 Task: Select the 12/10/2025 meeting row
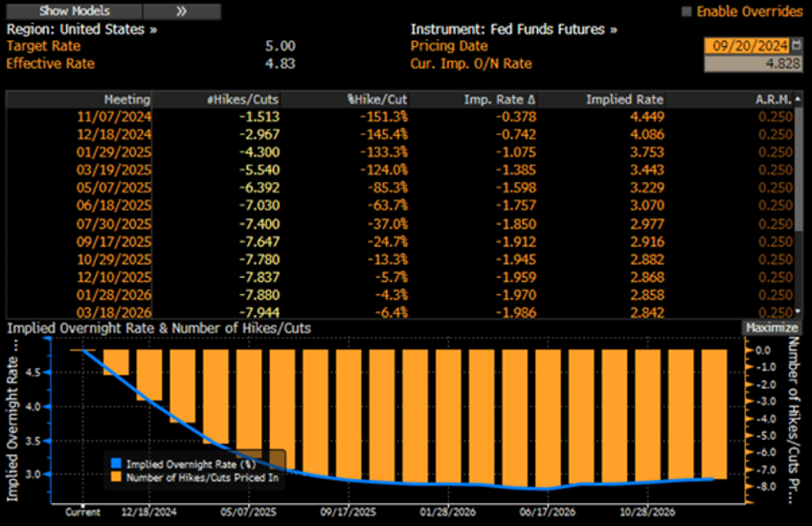(399, 277)
